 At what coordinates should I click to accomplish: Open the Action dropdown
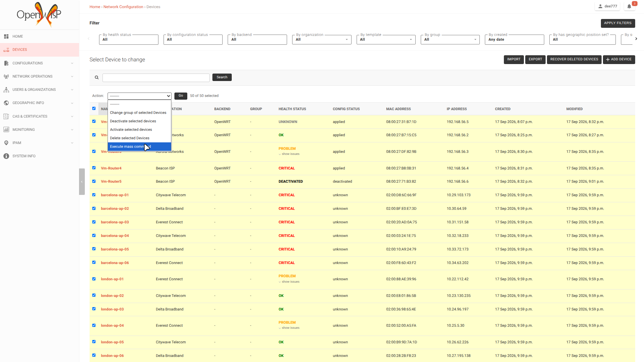tap(139, 96)
